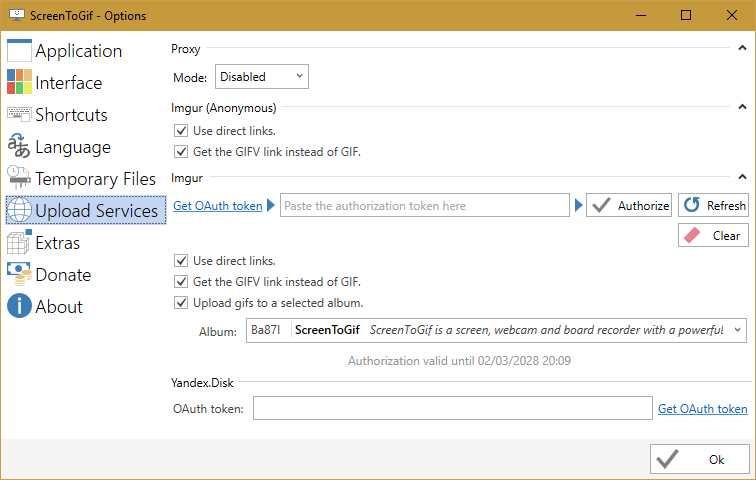Click the Language translation icon
The image size is (756, 480).
(x=19, y=146)
